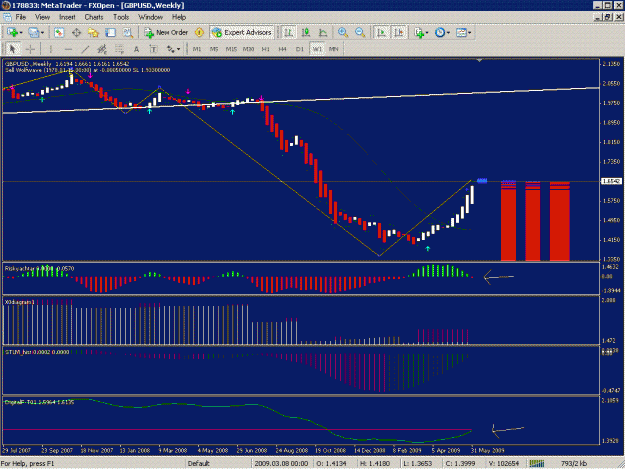Open the arrows objects tool icon
Image resolution: width=625 pixels, height=469 pixels.
(171, 49)
